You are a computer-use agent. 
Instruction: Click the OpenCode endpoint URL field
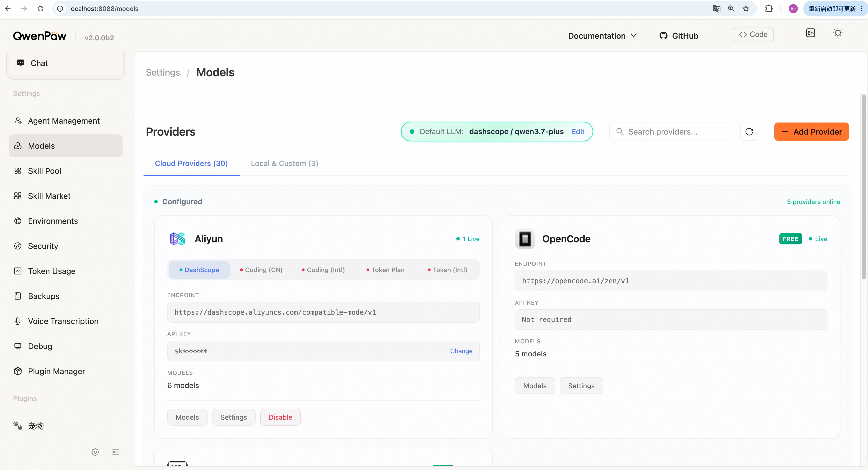point(671,281)
